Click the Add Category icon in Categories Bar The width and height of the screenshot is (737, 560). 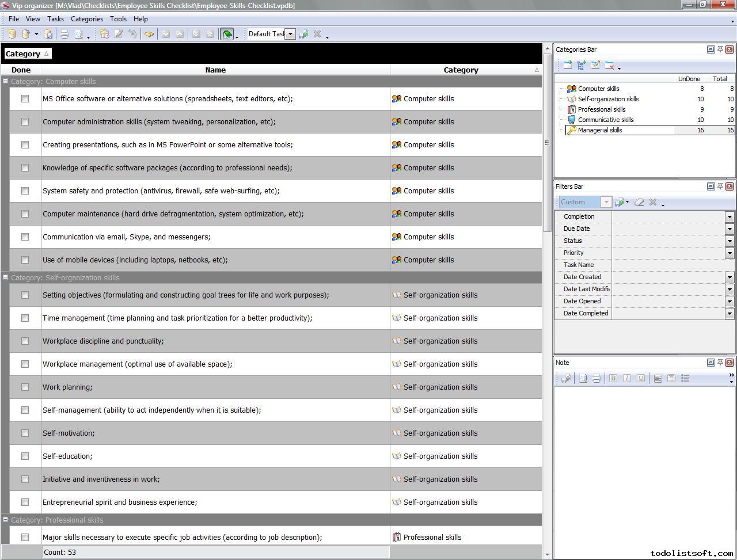(x=567, y=66)
